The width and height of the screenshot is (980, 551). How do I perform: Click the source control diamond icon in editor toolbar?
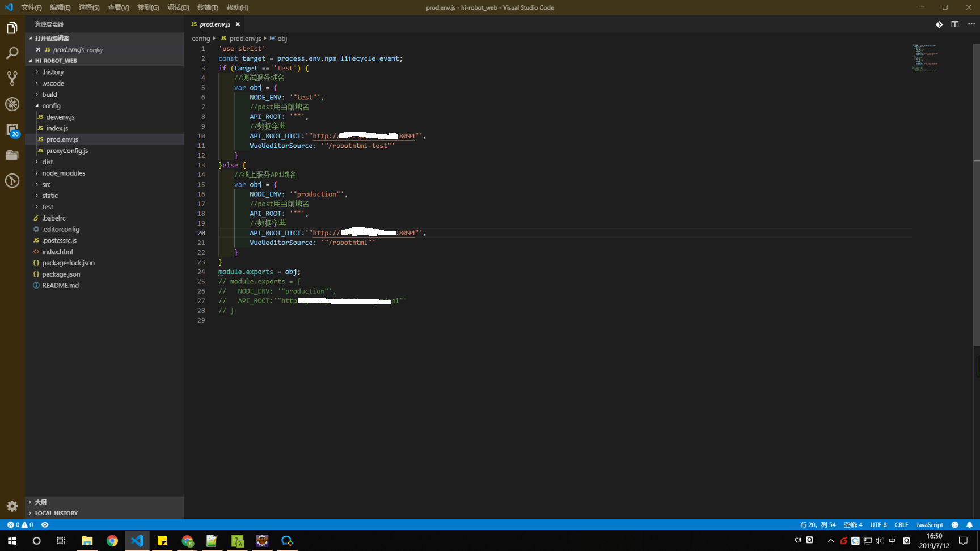939,24
